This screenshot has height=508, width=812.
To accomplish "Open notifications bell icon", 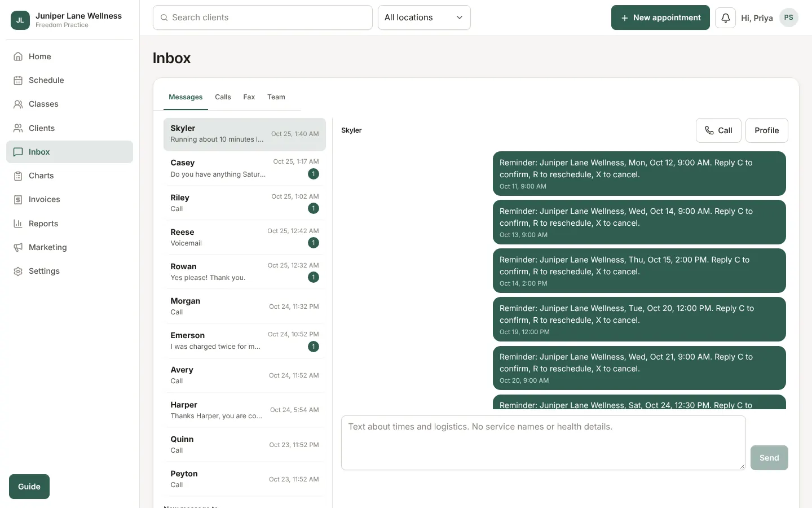I will coord(725,17).
